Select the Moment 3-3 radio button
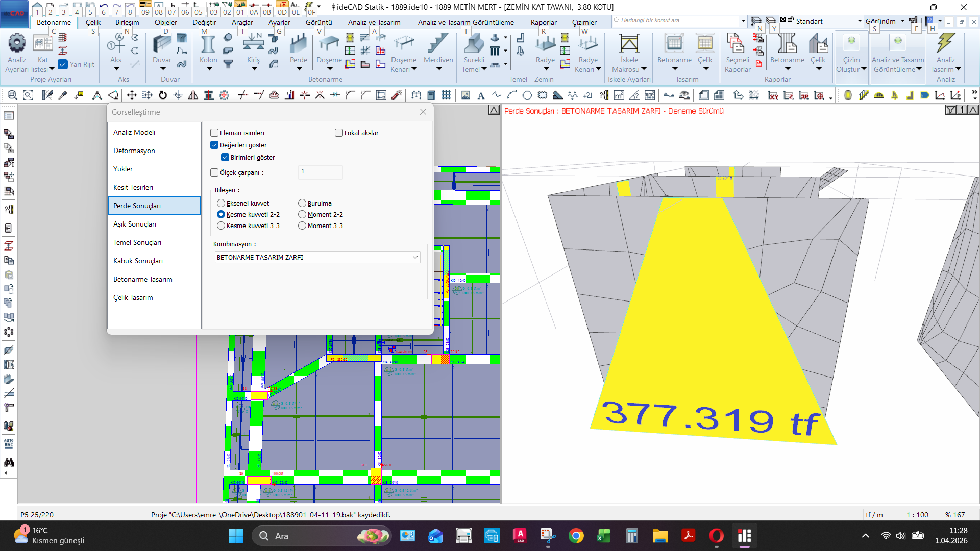The image size is (980, 551). point(302,226)
